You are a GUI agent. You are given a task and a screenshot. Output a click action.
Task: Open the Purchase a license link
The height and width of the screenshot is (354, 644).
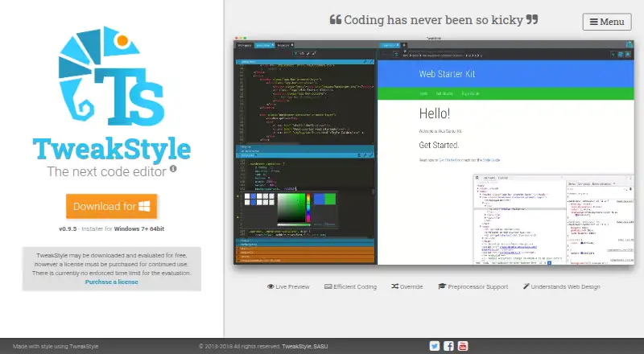click(x=111, y=282)
